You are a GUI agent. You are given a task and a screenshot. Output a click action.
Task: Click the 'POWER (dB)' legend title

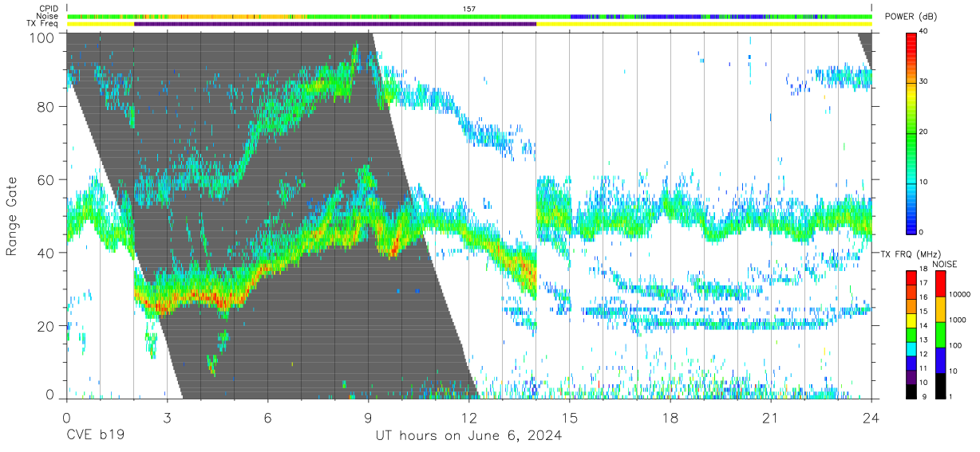coord(911,18)
